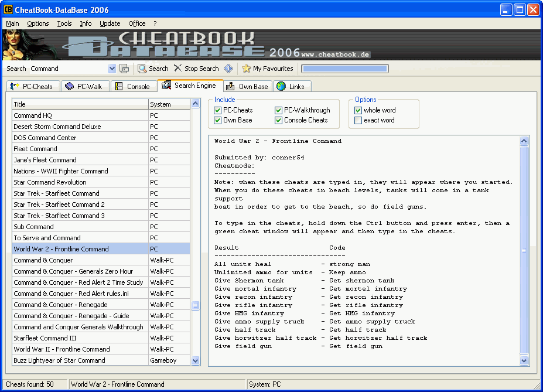Click the Stop Search X icon
Image resolution: width=543 pixels, height=392 pixels.
click(x=178, y=69)
